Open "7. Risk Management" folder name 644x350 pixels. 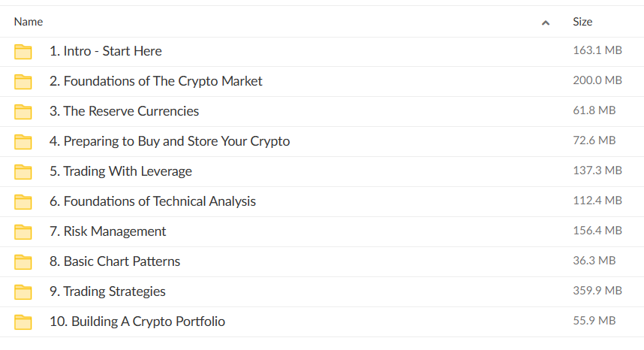tap(108, 231)
